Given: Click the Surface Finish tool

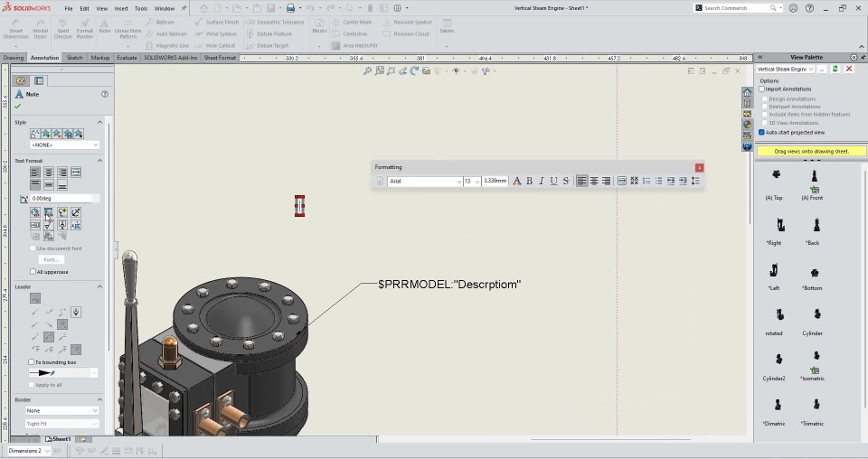Looking at the screenshot, I should (x=217, y=22).
